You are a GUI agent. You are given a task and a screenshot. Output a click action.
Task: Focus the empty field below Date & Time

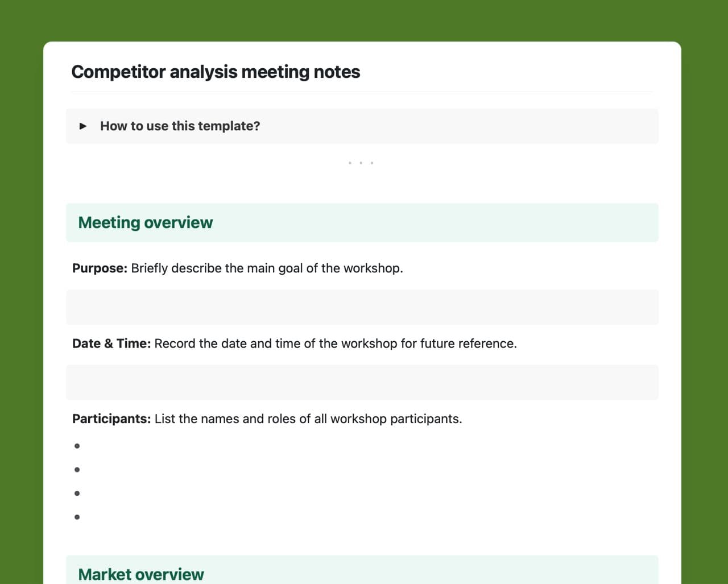pos(362,382)
